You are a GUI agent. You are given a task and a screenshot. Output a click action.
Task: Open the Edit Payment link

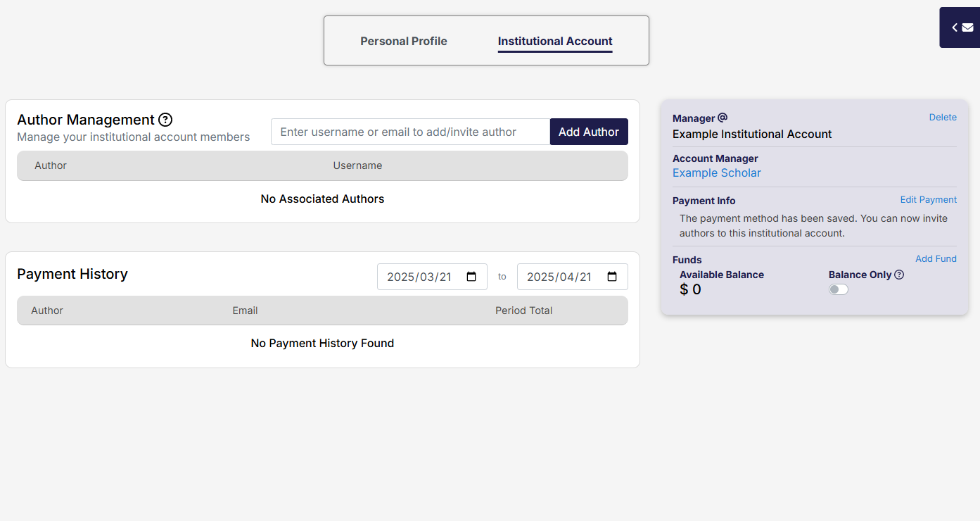pos(928,200)
